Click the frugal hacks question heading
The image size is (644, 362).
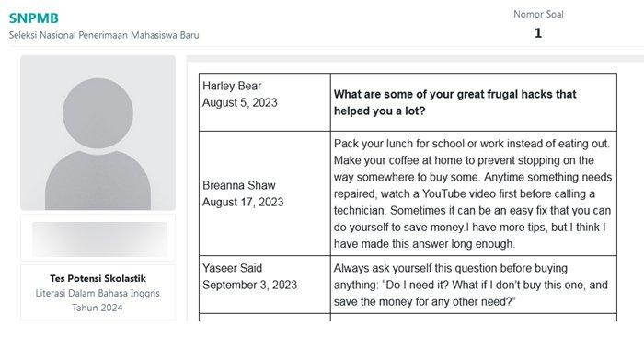tap(455, 102)
